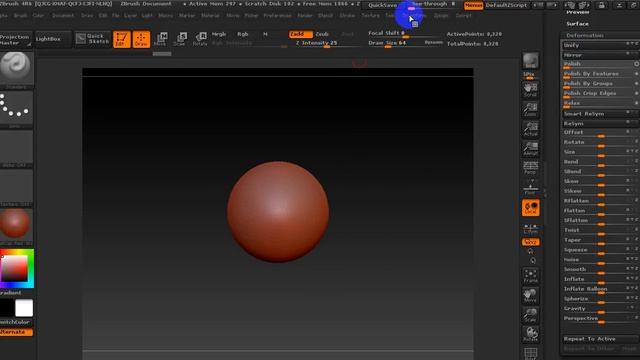Toggle the Persp perspective icon
Image resolution: width=640 pixels, height=360 pixels.
coord(531,168)
